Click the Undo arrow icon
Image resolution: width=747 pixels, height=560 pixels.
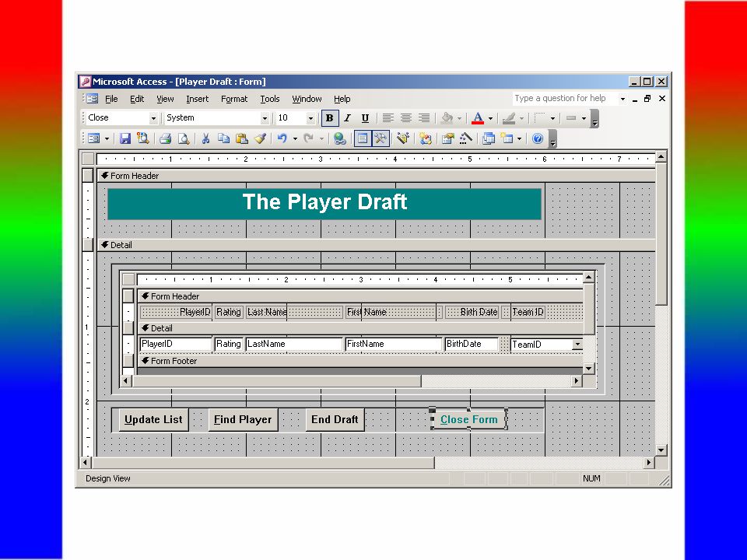click(x=282, y=138)
